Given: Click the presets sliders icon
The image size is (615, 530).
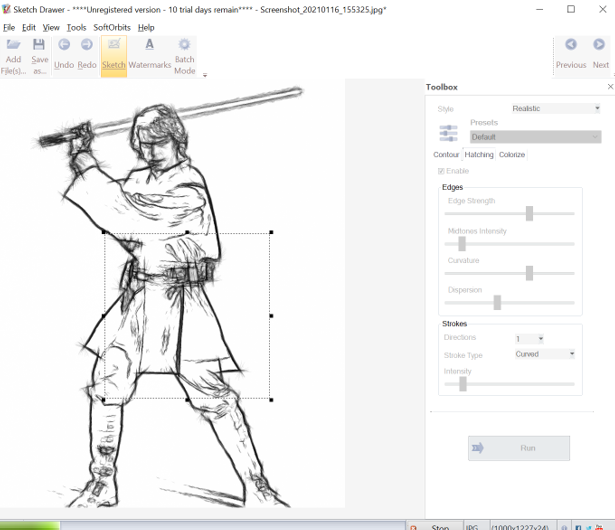Looking at the screenshot, I should [448, 133].
